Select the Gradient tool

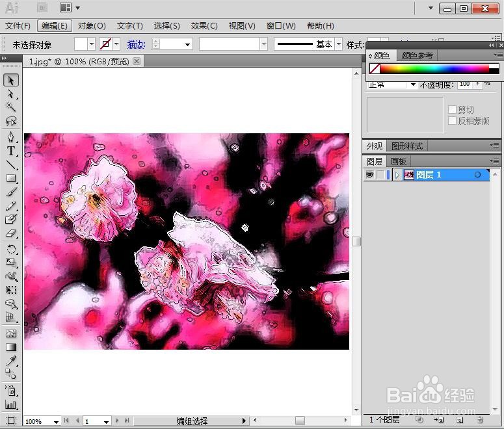click(x=11, y=347)
